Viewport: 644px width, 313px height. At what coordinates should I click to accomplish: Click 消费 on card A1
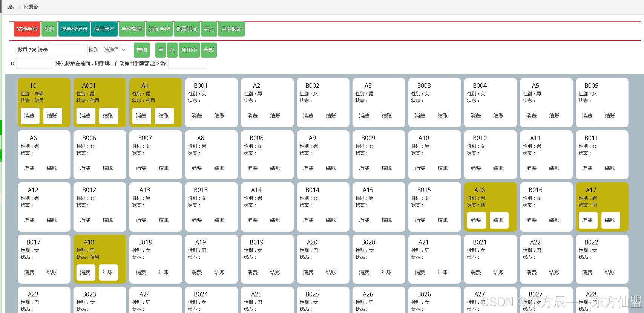coord(141,116)
